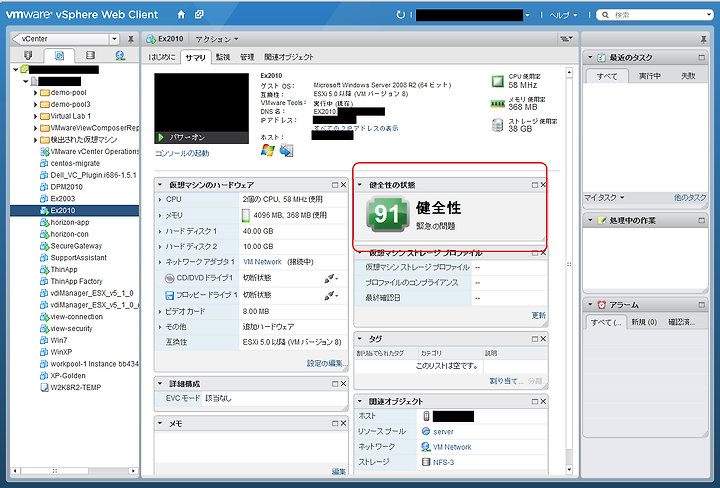
Task: Maximize the Recent Tasks panel
Action: click(x=701, y=58)
